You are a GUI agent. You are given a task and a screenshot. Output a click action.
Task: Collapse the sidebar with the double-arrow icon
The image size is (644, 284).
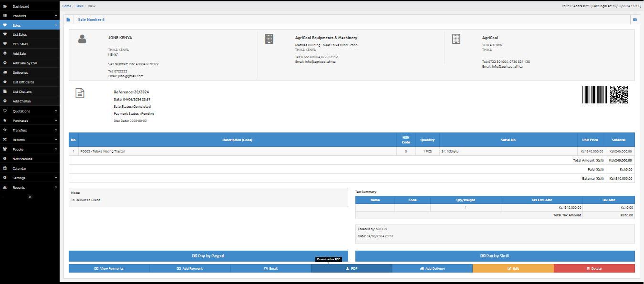30,197
